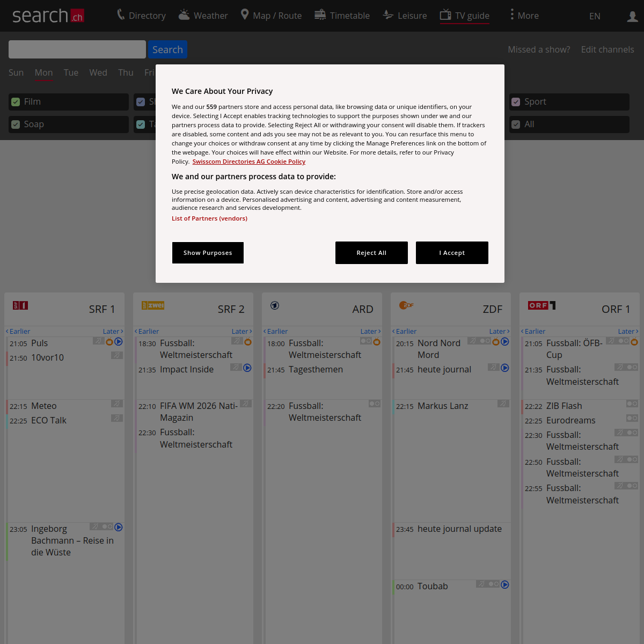This screenshot has width=644, height=644.
Task: Click the ZDF channel logo
Action: pyautogui.click(x=406, y=305)
